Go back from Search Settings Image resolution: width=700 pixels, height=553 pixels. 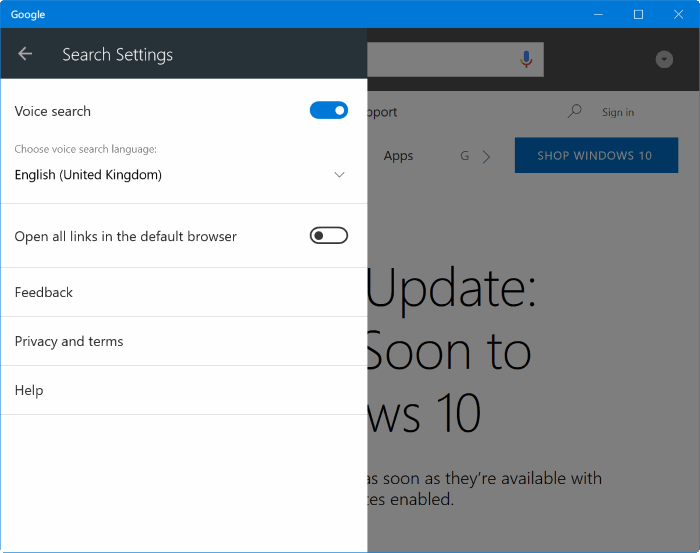(25, 54)
